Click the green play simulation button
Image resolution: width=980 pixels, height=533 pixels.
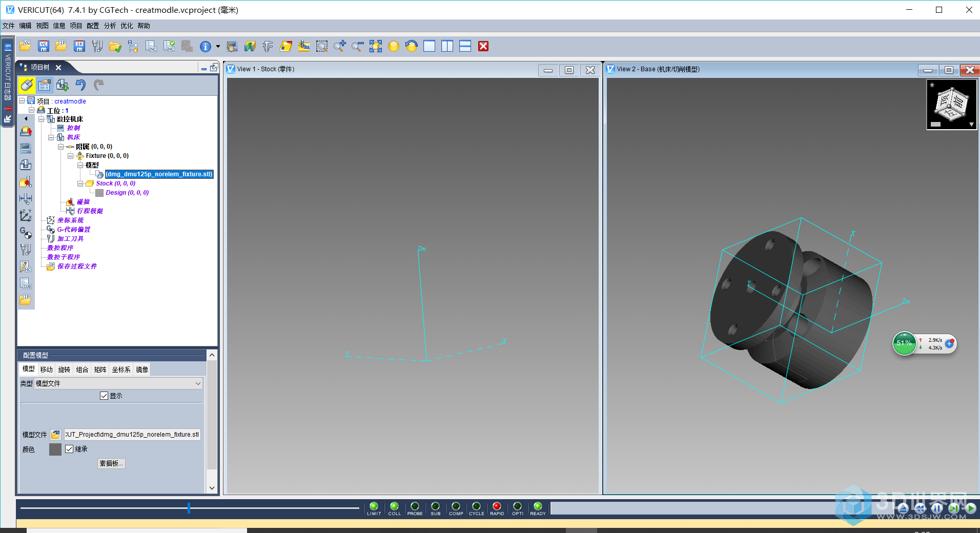click(x=971, y=508)
